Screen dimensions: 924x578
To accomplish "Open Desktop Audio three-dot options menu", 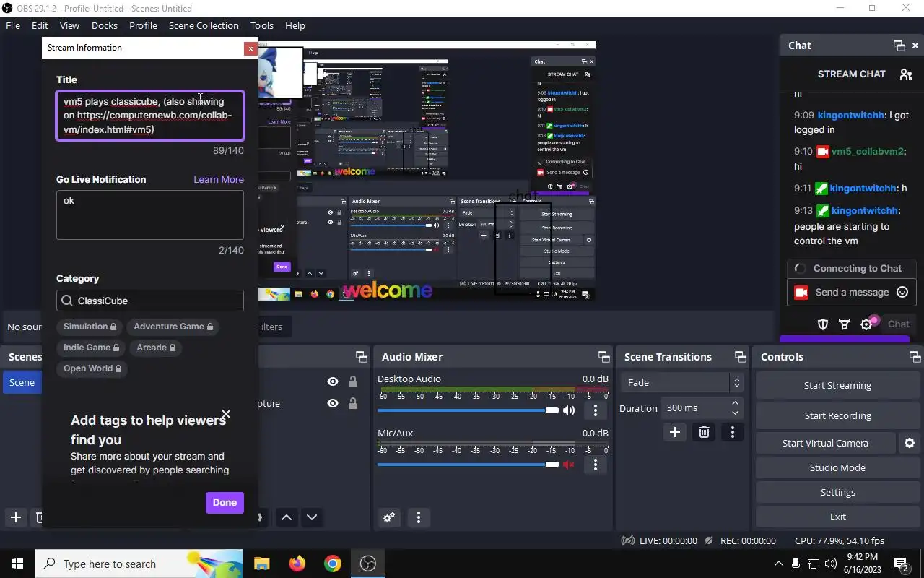I will click(x=596, y=410).
